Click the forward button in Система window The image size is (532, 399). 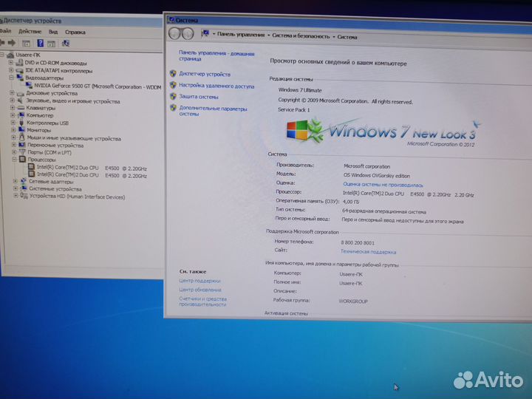tap(188, 33)
